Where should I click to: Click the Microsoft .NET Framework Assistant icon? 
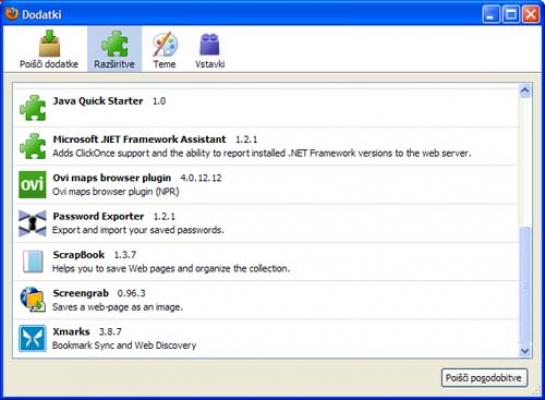click(x=33, y=146)
